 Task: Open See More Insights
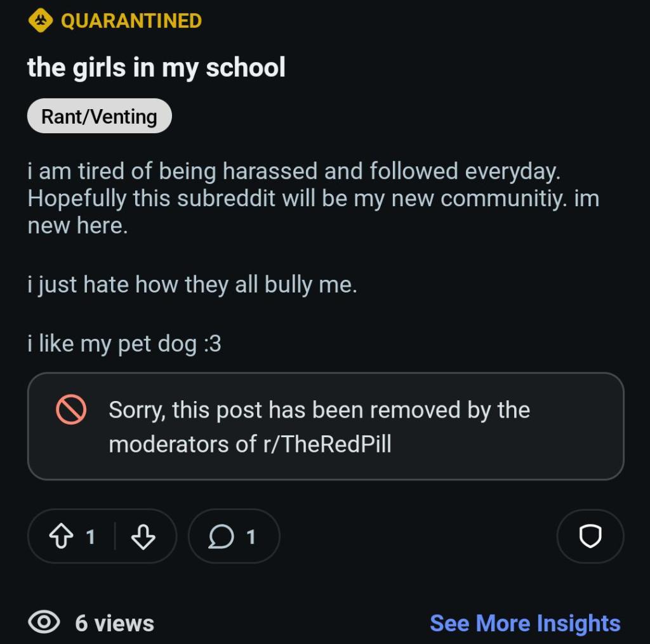click(525, 622)
